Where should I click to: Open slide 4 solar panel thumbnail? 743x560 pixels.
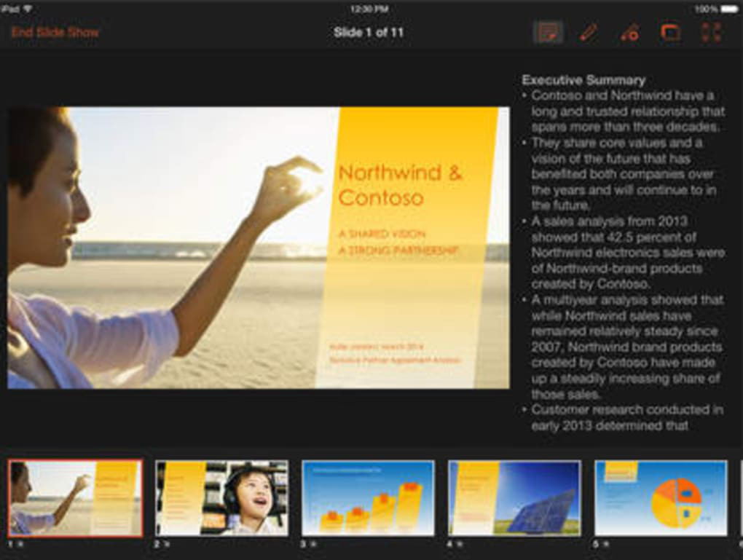(x=514, y=498)
